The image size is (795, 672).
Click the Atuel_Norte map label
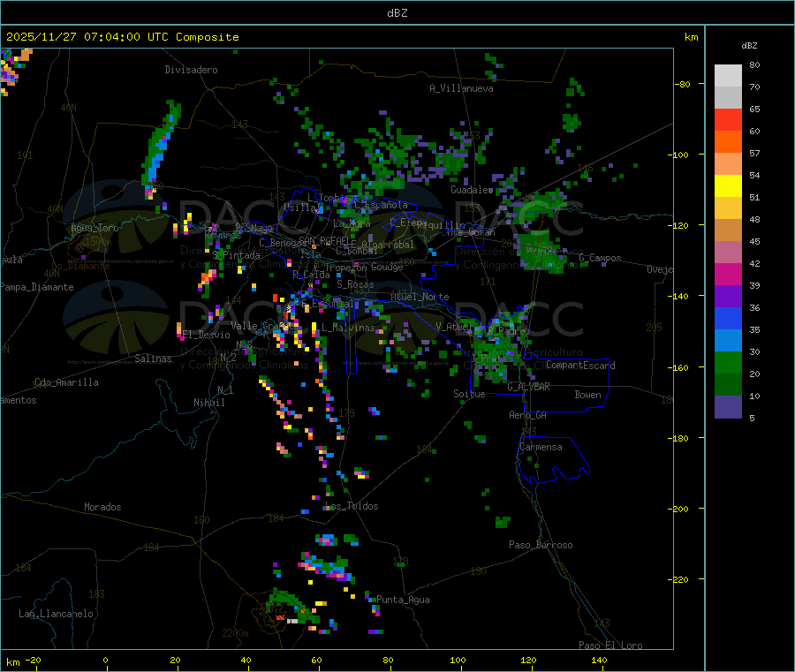point(420,297)
